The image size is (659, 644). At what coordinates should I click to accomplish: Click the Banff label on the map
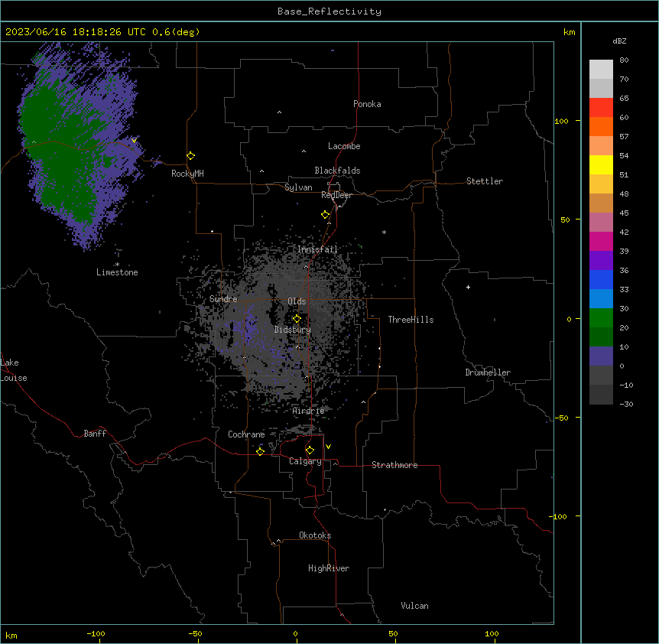pyautogui.click(x=95, y=434)
